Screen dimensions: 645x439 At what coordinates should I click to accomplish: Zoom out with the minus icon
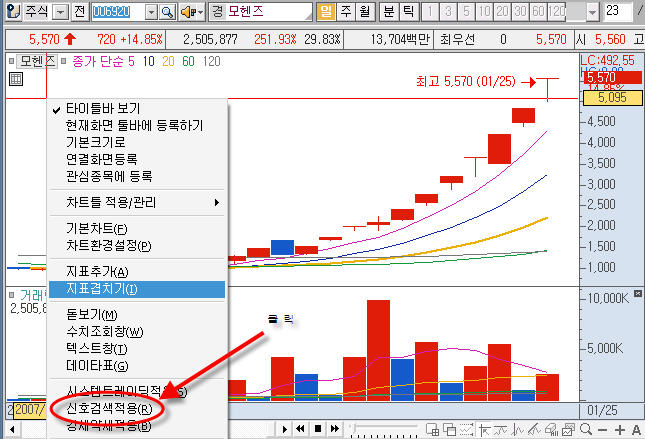pos(603,430)
